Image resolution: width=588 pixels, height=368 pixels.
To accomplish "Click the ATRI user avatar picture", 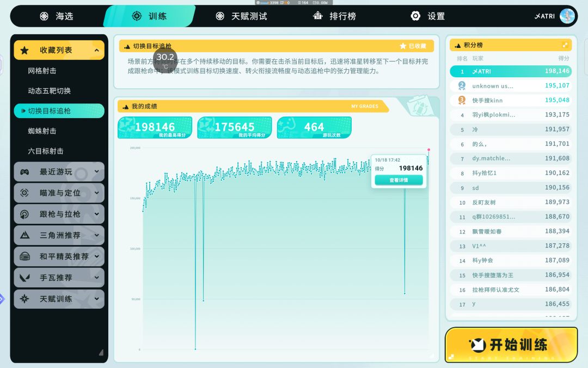I will [x=567, y=16].
